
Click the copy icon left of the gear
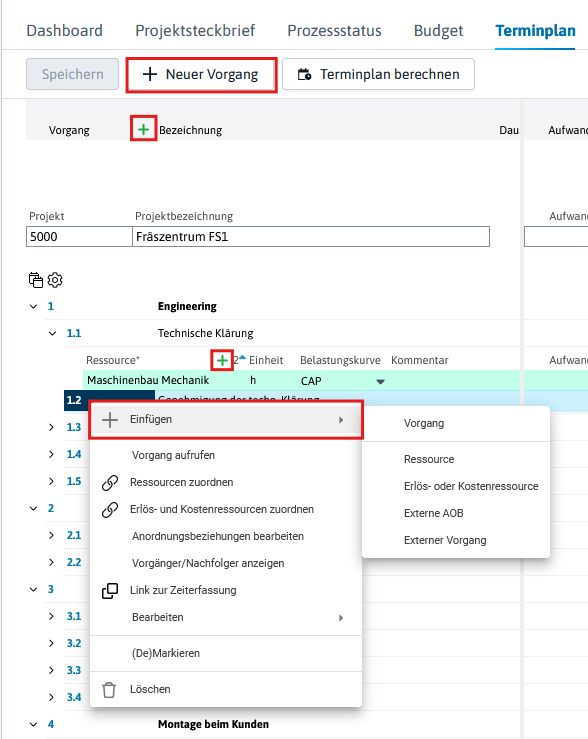36,280
